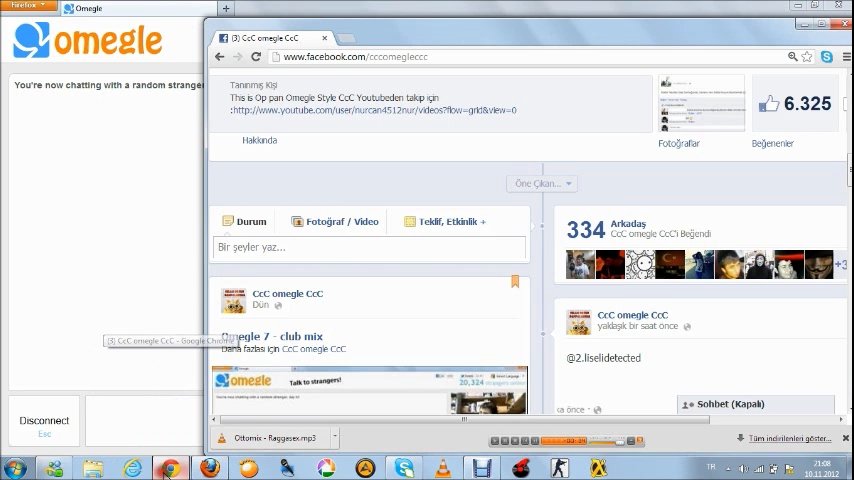Click the mini player orange time display
854x480 pixels.
pyautogui.click(x=564, y=440)
